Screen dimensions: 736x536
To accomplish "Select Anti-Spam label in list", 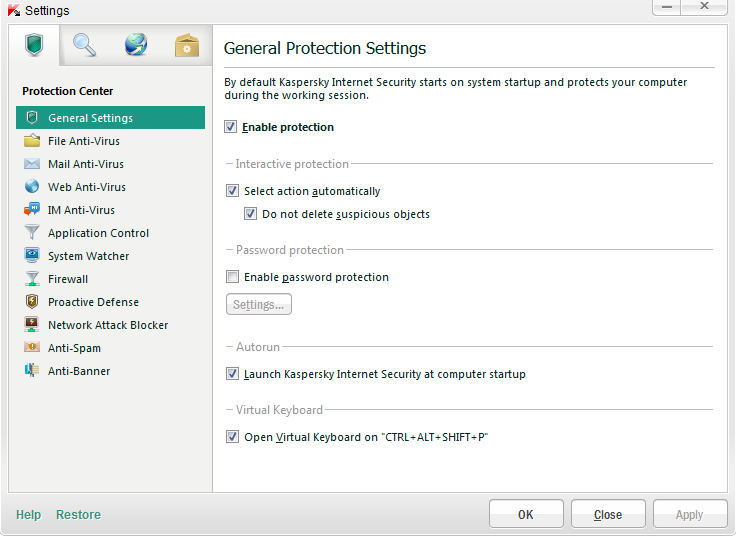I will tap(74, 348).
